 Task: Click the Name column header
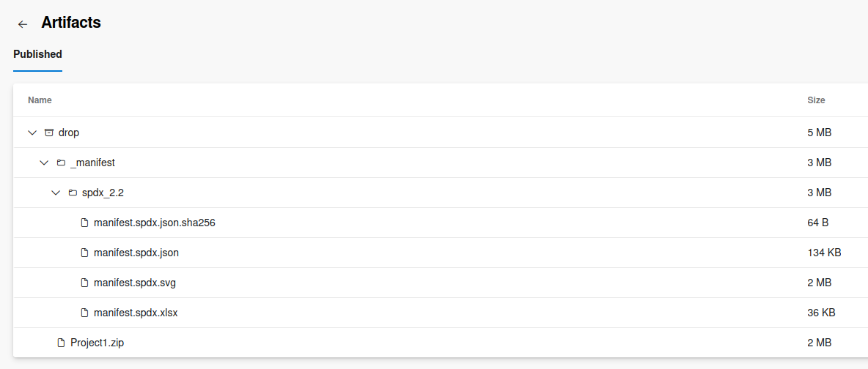40,100
